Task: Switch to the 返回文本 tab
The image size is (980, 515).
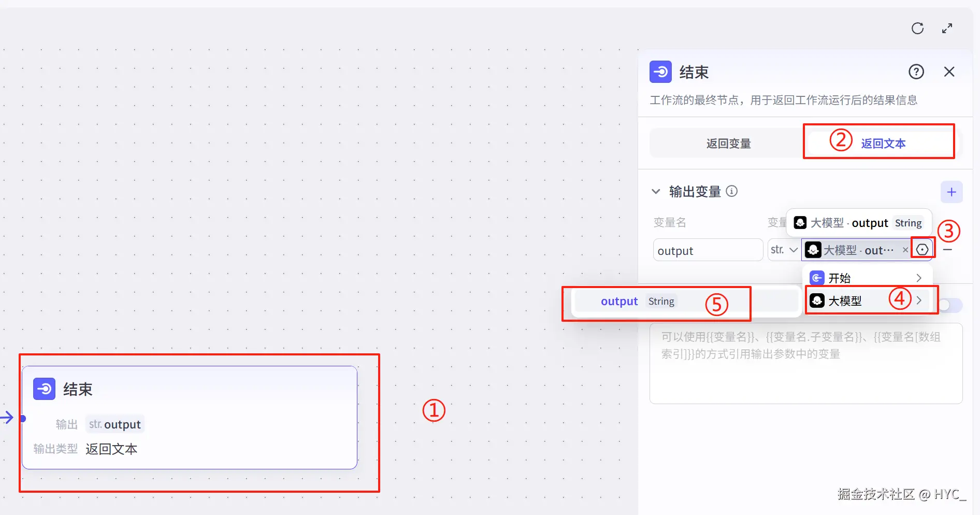Action: pos(883,144)
